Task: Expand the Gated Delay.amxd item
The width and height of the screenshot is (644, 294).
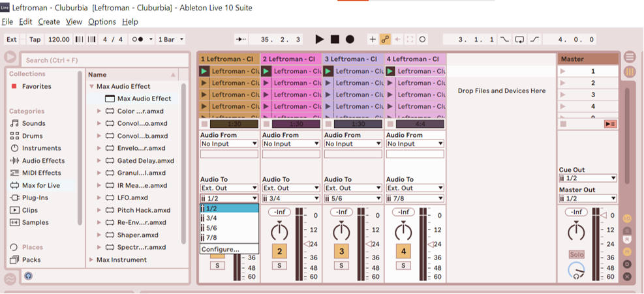Action: click(x=99, y=160)
